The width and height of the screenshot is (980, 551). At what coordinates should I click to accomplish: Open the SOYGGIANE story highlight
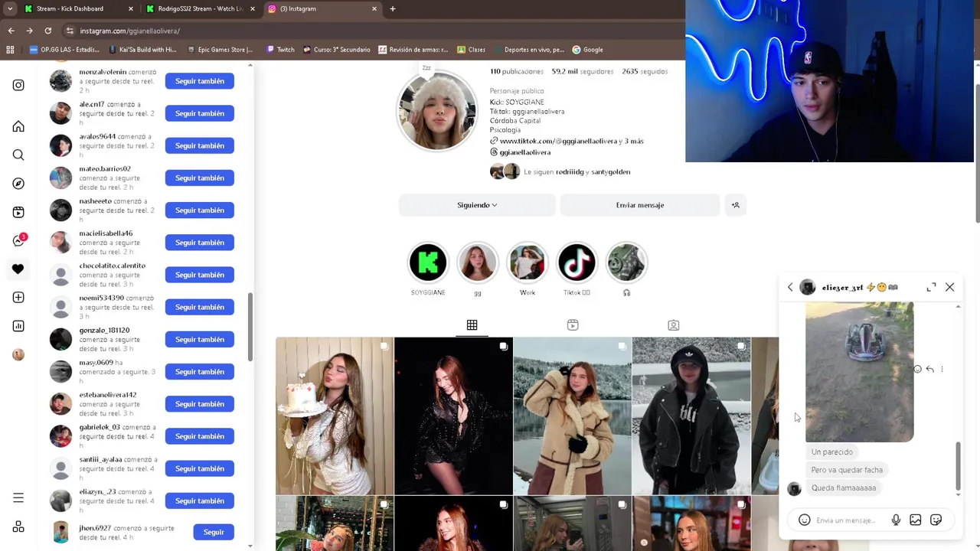tap(428, 262)
